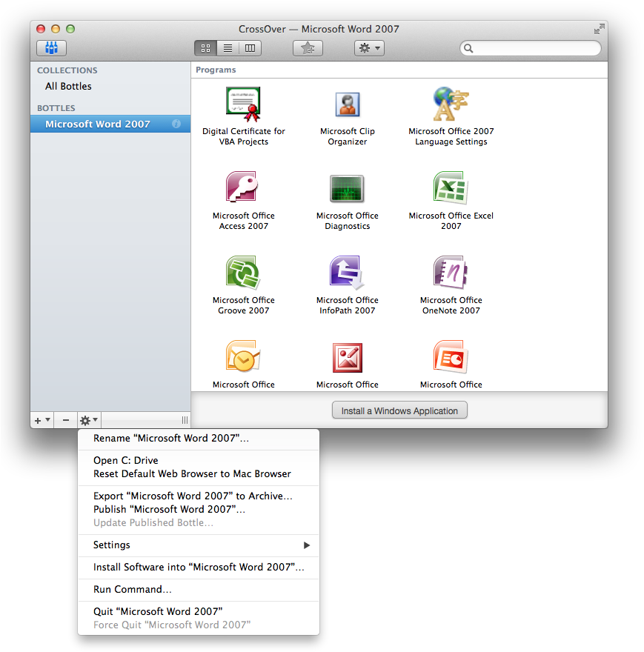Click the magnifier icon in search field
Viewport: 644px width, 652px height.
point(468,48)
